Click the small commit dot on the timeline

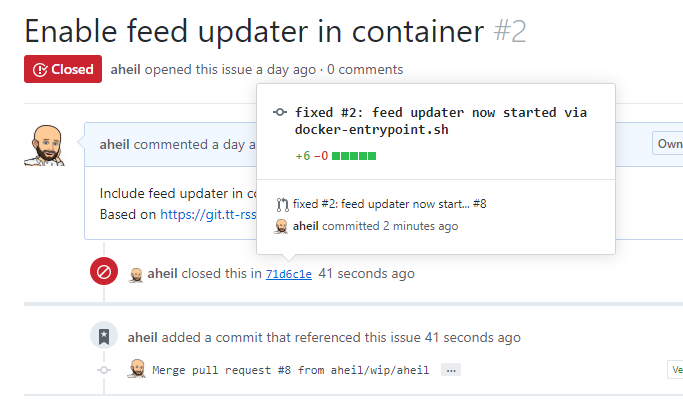coord(104,370)
